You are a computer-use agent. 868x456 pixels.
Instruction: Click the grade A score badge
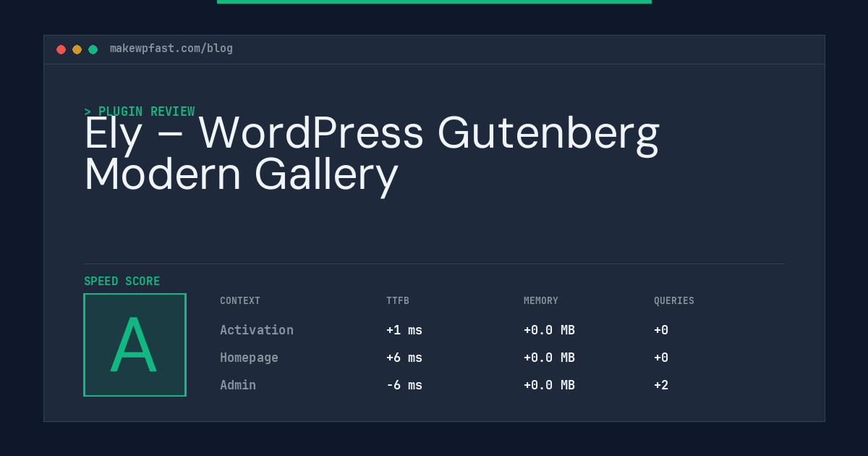(135, 345)
